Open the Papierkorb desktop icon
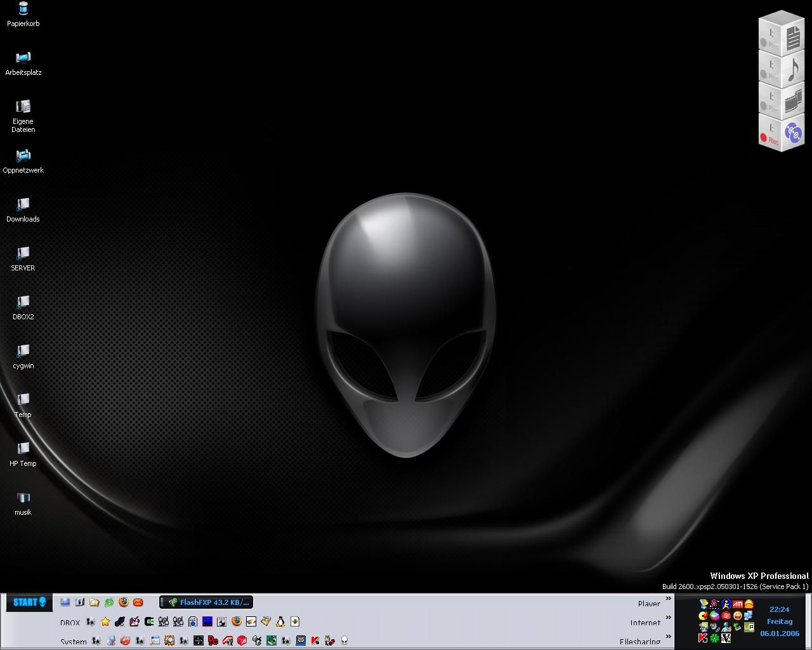The height and width of the screenshot is (650, 812). tap(23, 10)
